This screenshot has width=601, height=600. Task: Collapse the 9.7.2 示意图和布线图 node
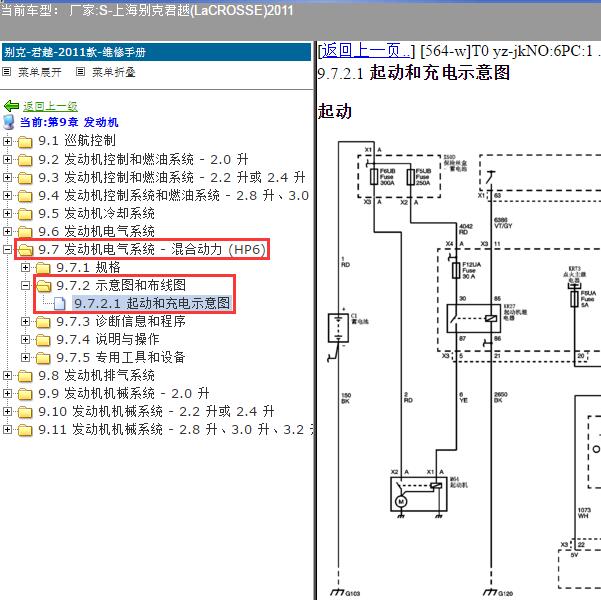[x=25, y=285]
